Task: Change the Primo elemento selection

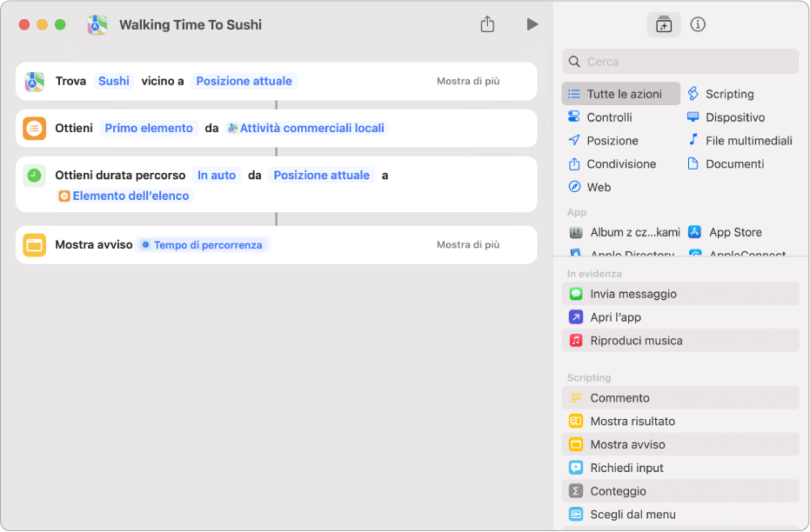Action: (x=149, y=128)
